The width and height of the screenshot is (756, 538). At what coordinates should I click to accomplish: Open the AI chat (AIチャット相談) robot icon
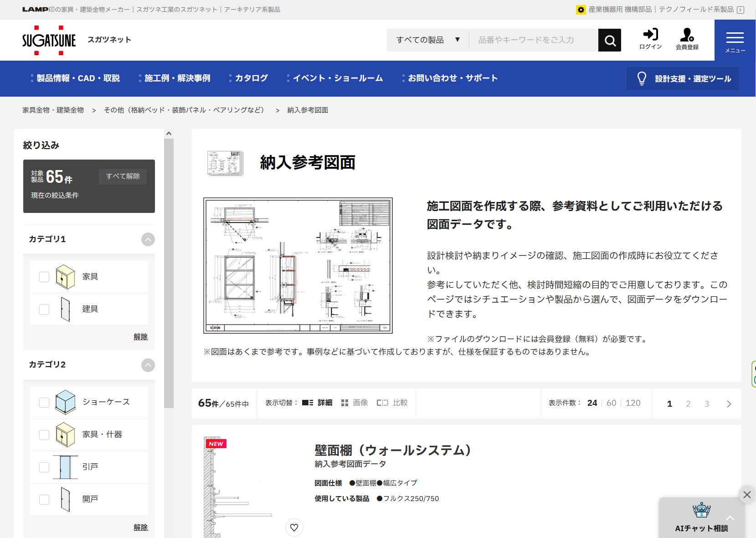701,511
